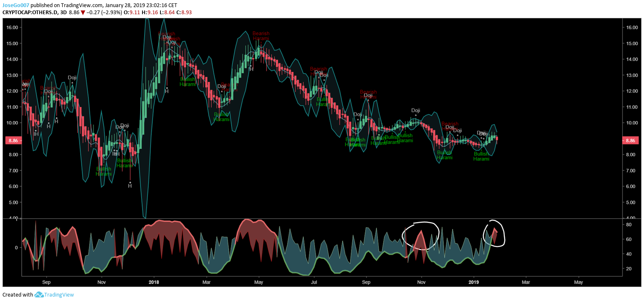Click 13.00 on the left price axis
Image resolution: width=644 pixels, height=302 pixels.
12,75
